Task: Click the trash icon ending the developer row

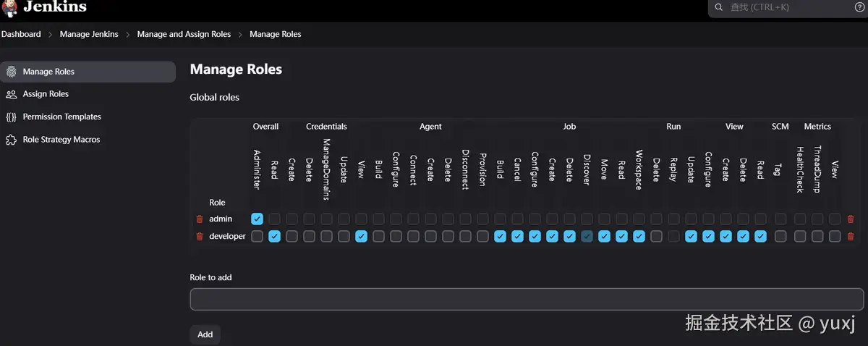Action: (x=851, y=236)
